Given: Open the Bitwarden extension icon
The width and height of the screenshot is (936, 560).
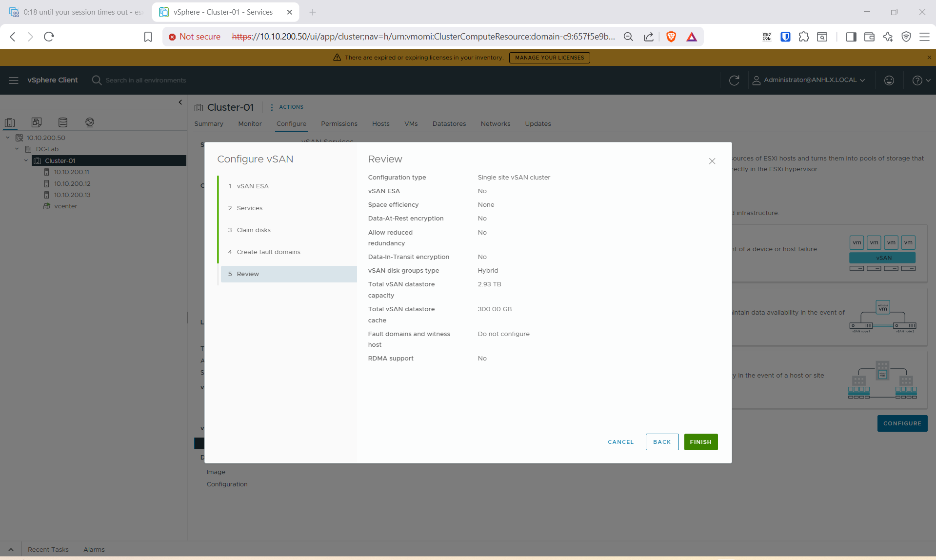Looking at the screenshot, I should tap(785, 37).
